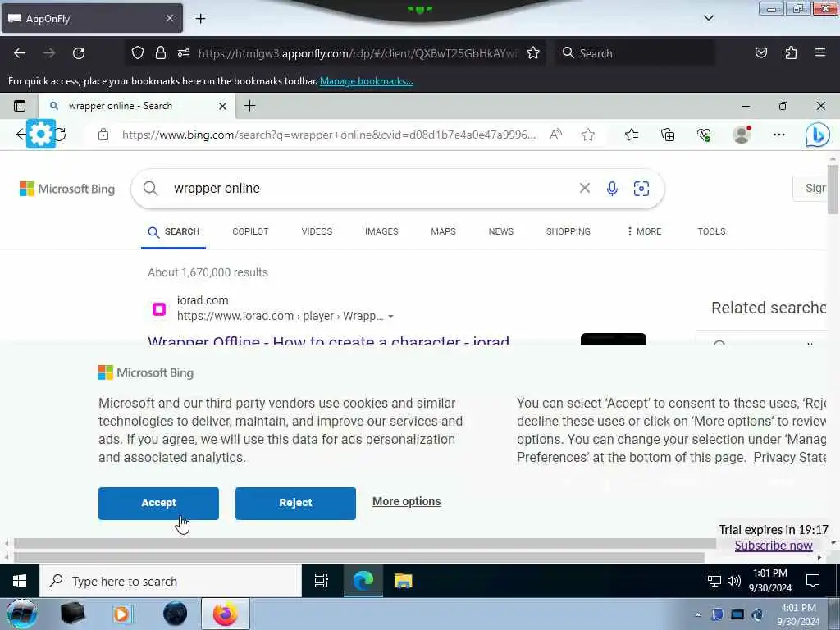This screenshot has width=840, height=630.
Task: Go to Microsoft Bing logo home
Action: (67, 189)
